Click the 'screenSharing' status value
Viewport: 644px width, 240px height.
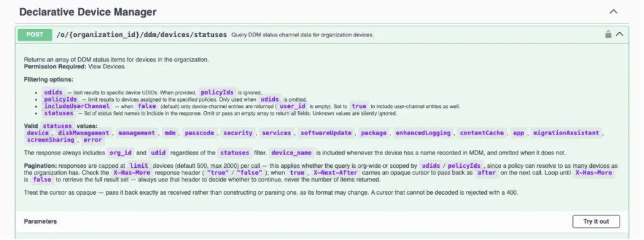50,140
